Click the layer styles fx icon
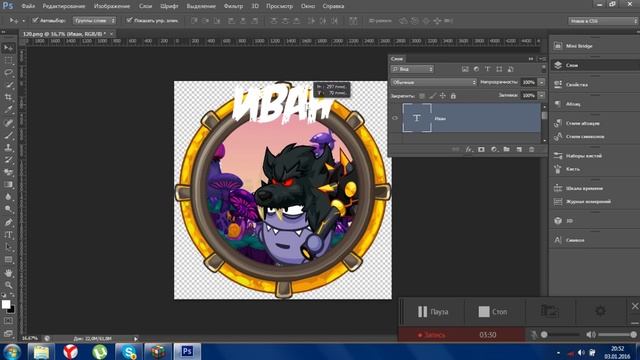The width and height of the screenshot is (640, 360). (469, 149)
